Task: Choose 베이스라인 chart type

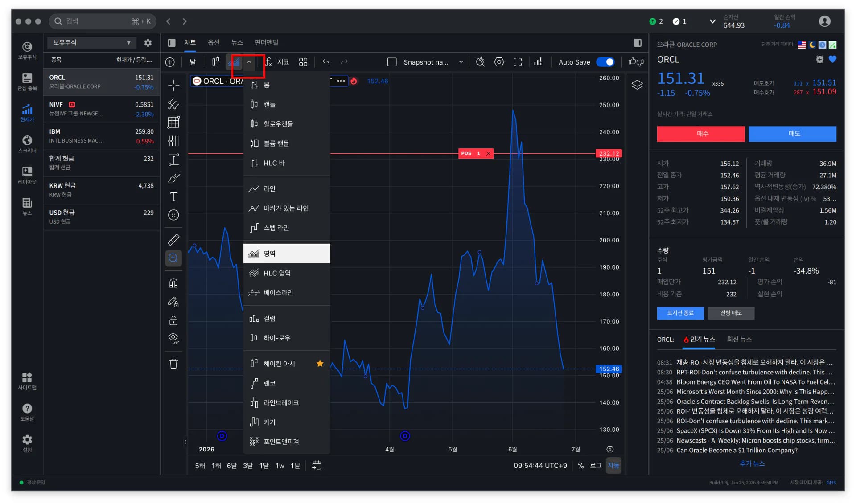Action: tap(287, 292)
